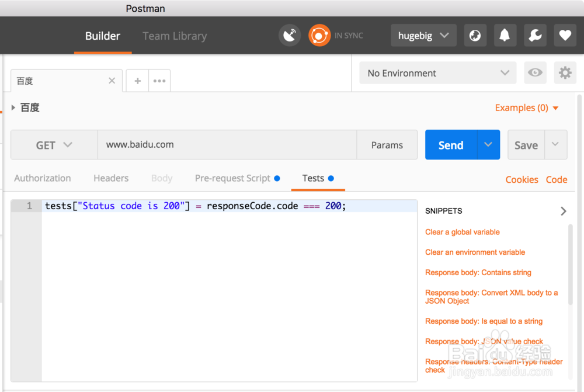Switch to the Builder tab
The image size is (584, 392).
pyautogui.click(x=102, y=36)
